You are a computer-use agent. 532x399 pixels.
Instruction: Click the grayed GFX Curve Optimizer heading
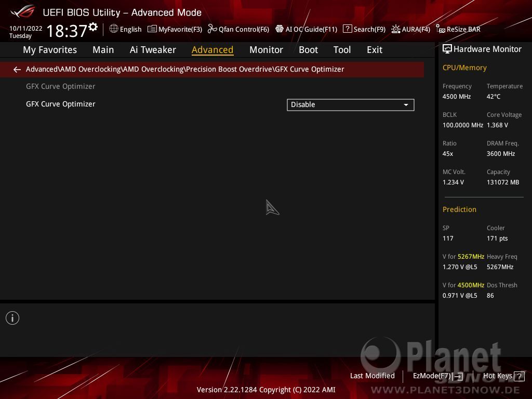click(61, 87)
